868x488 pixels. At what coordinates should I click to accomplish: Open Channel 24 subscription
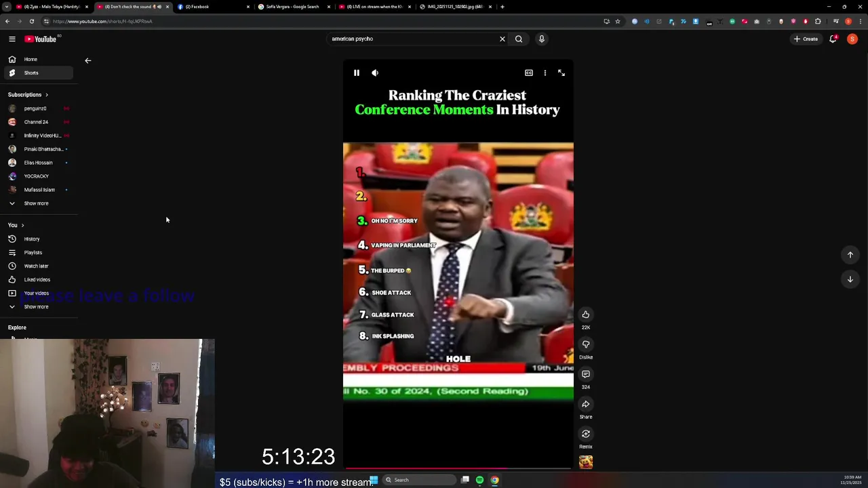click(x=38, y=122)
